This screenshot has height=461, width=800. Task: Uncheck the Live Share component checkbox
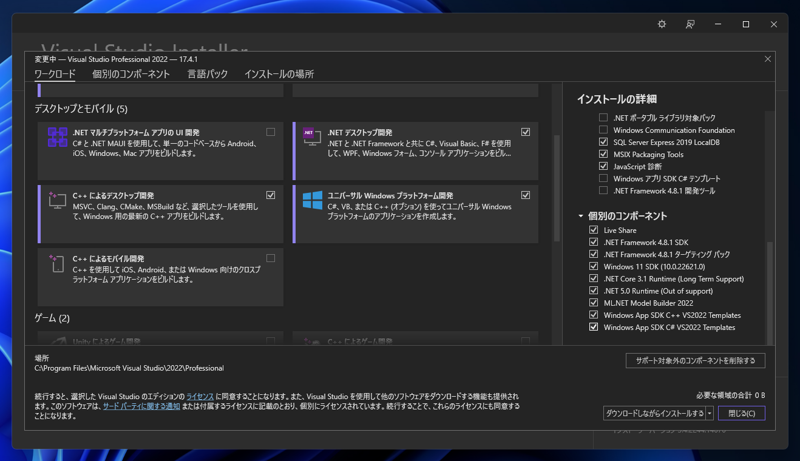(593, 230)
